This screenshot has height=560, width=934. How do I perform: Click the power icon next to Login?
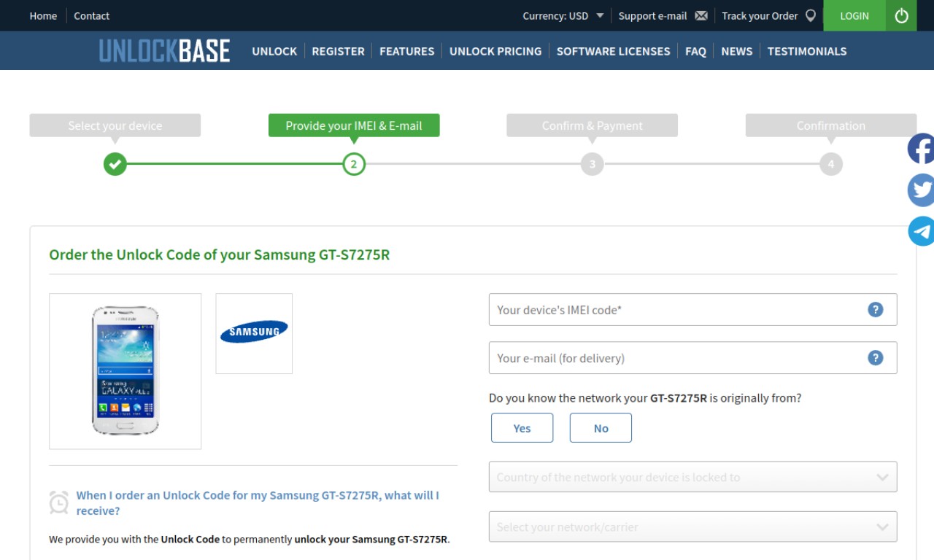(x=901, y=15)
